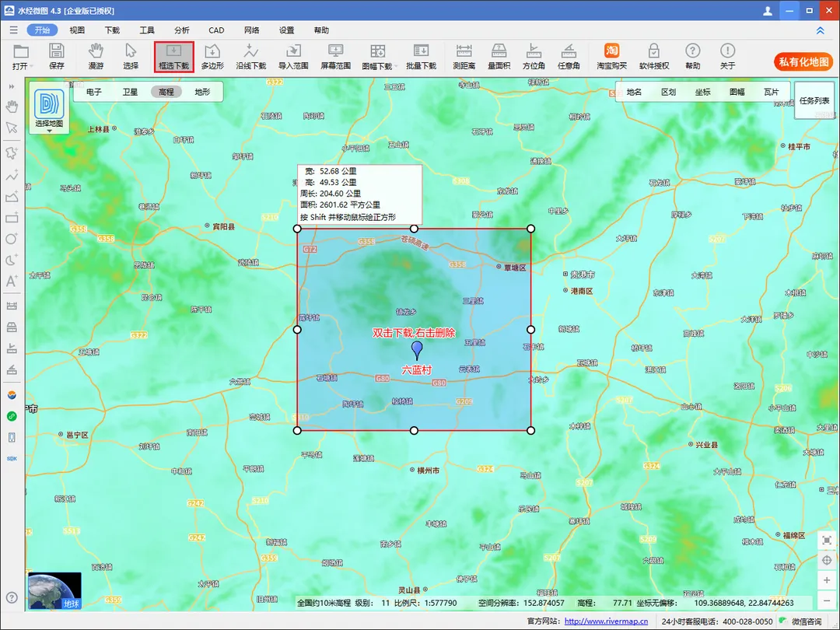Open the CAD ribbon tab
840x630 pixels.
[216, 30]
